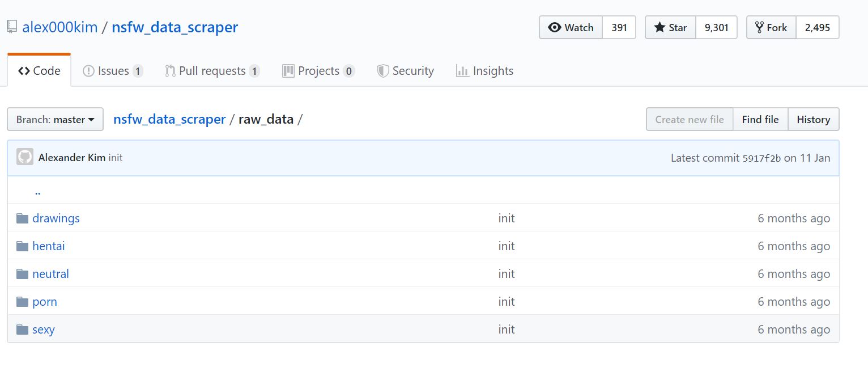Click the "on 11 Jan" commit date
The height and width of the screenshot is (367, 868).
point(807,158)
